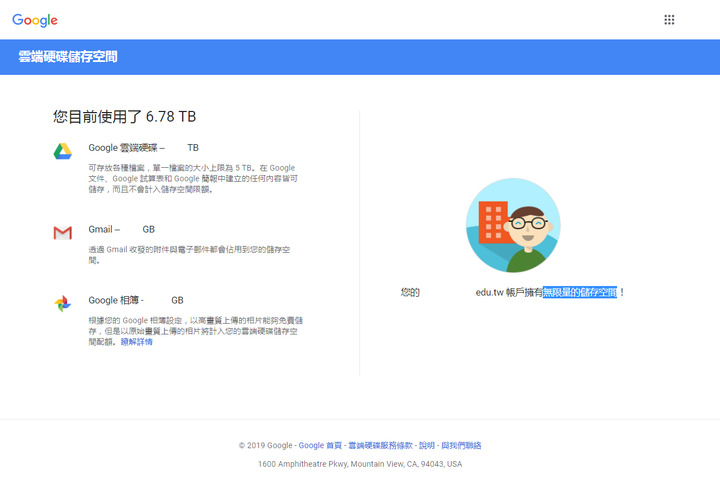Click the Gmail envelope icon

(x=62, y=233)
